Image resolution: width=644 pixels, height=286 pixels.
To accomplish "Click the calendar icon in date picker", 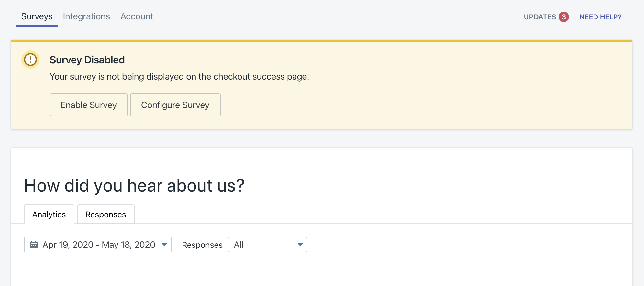I will pyautogui.click(x=34, y=245).
